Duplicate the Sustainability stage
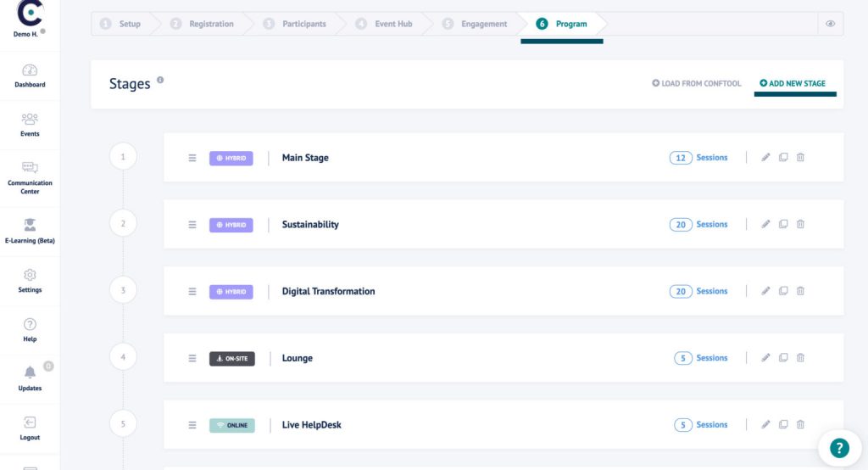The image size is (868, 470). click(783, 224)
